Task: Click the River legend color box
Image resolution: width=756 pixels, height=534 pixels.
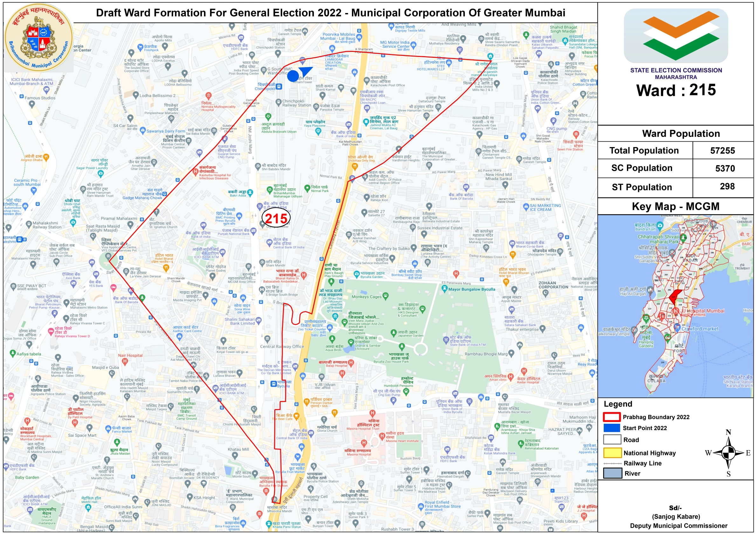Action: tap(612, 473)
